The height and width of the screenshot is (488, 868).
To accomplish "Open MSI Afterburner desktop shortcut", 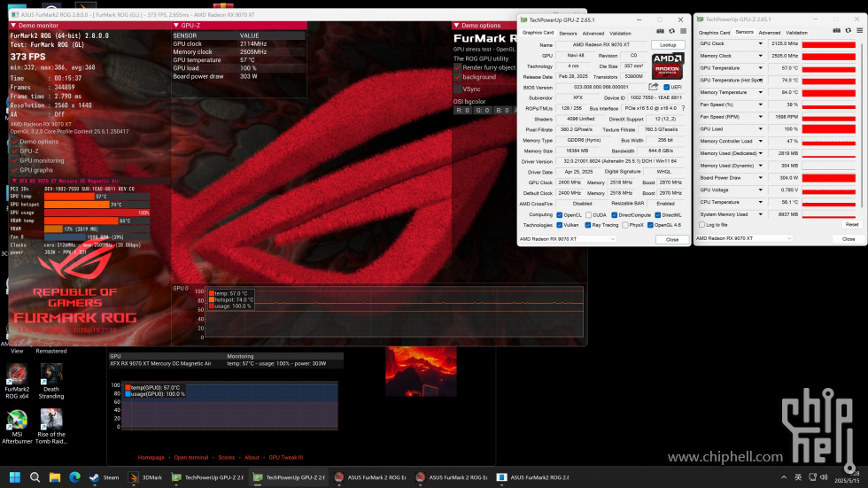I will coord(17,427).
